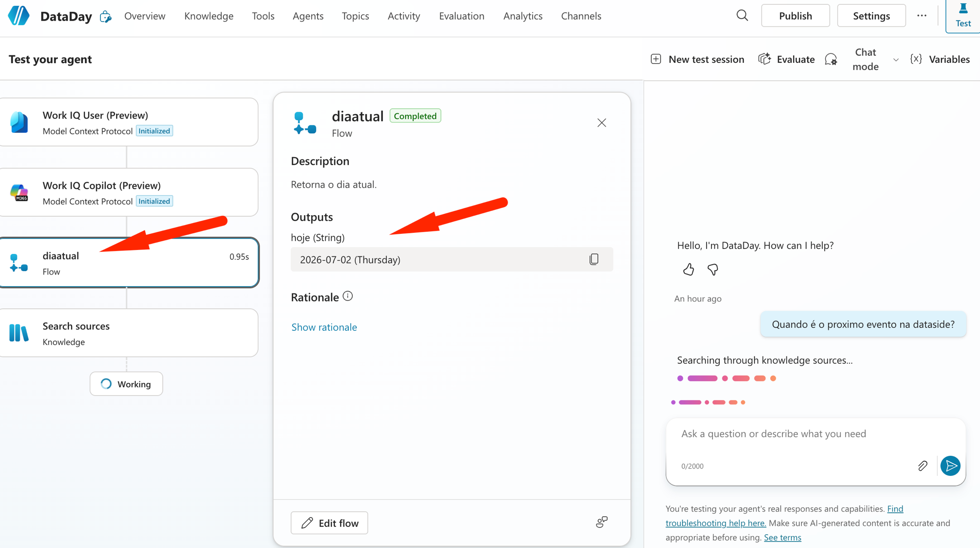The width and height of the screenshot is (980, 548).
Task: Open the Analytics tab
Action: [x=523, y=16]
